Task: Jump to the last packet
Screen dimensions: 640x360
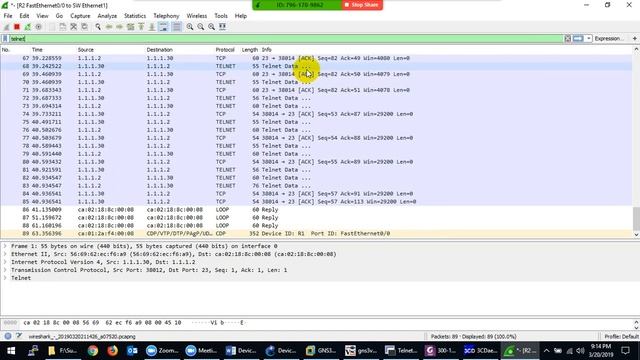Action: 152,27
